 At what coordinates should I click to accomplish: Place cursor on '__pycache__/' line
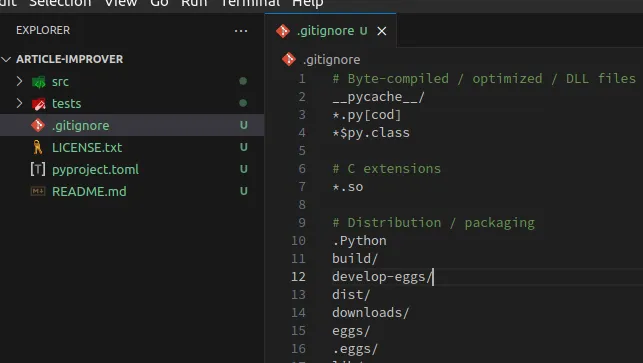pos(379,97)
